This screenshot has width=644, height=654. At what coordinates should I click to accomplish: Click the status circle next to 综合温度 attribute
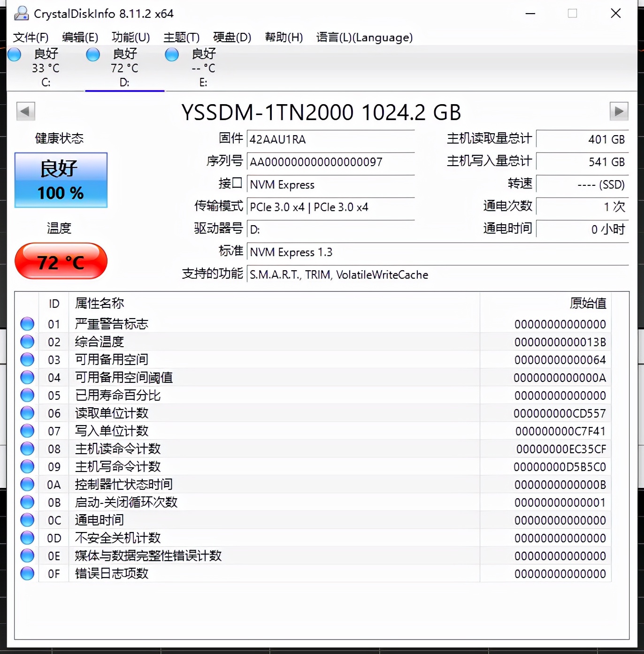click(x=27, y=342)
